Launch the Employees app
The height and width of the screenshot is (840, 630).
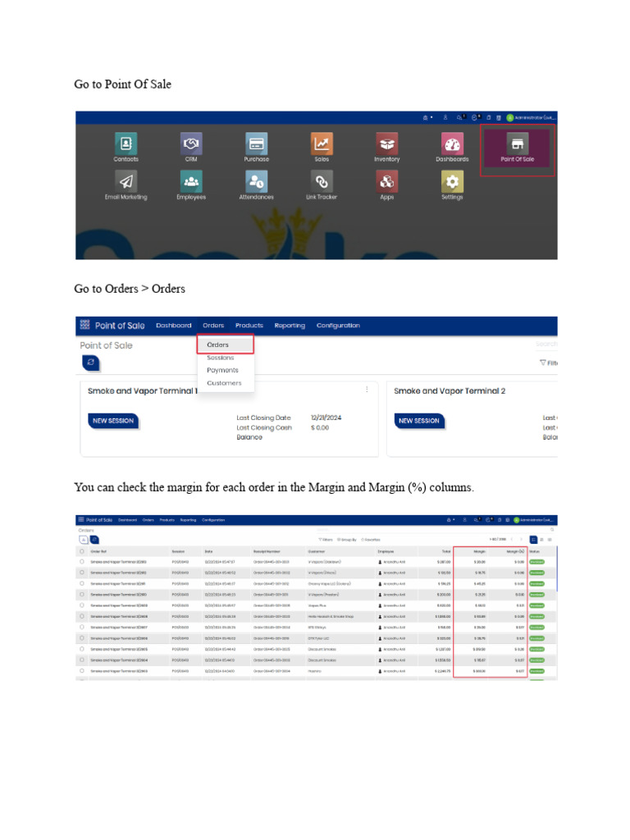click(191, 181)
